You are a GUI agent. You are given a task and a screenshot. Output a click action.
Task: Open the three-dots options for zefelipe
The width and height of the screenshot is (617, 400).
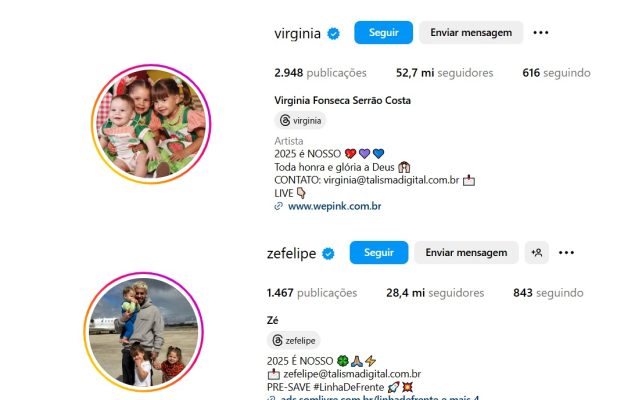[566, 253]
